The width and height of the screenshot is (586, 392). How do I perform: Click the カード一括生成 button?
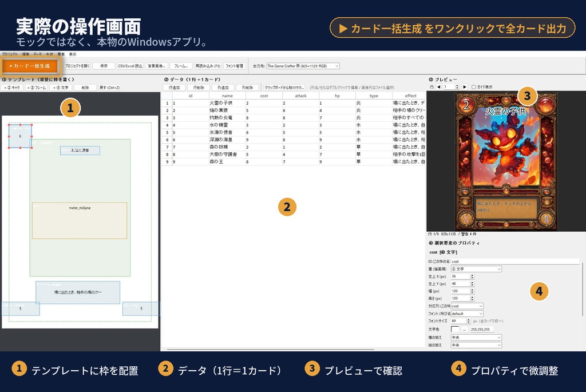pos(30,66)
